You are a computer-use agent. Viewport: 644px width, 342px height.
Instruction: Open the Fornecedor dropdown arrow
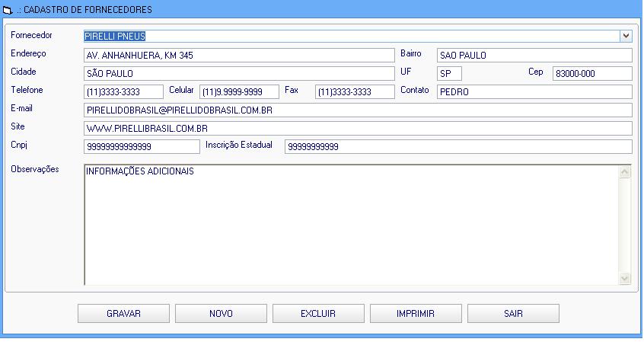(x=626, y=36)
